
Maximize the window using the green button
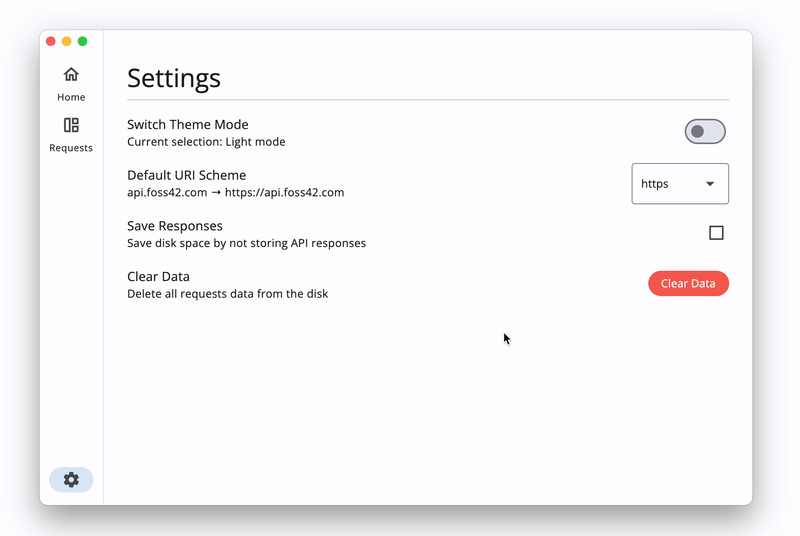pos(83,41)
